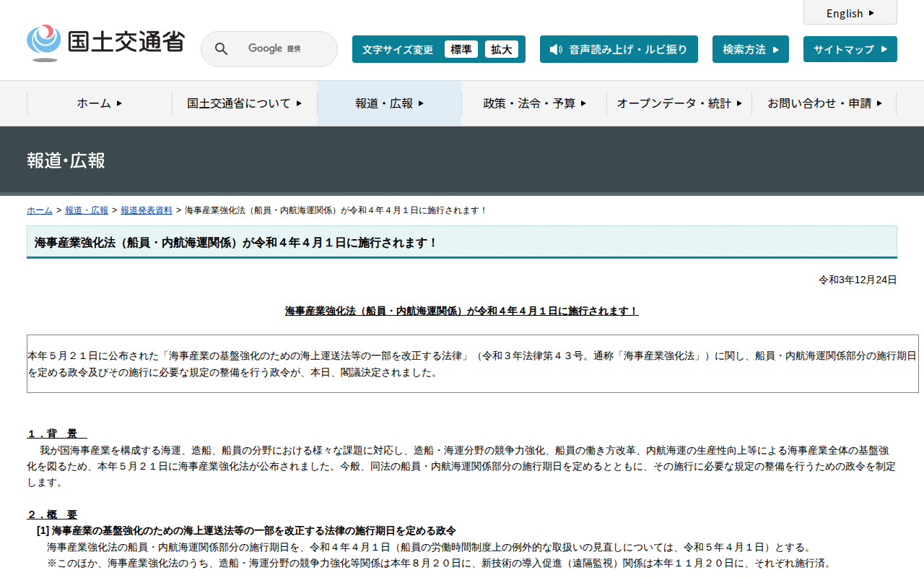Click the Google custom search field
924x578 pixels.
pos(282,49)
